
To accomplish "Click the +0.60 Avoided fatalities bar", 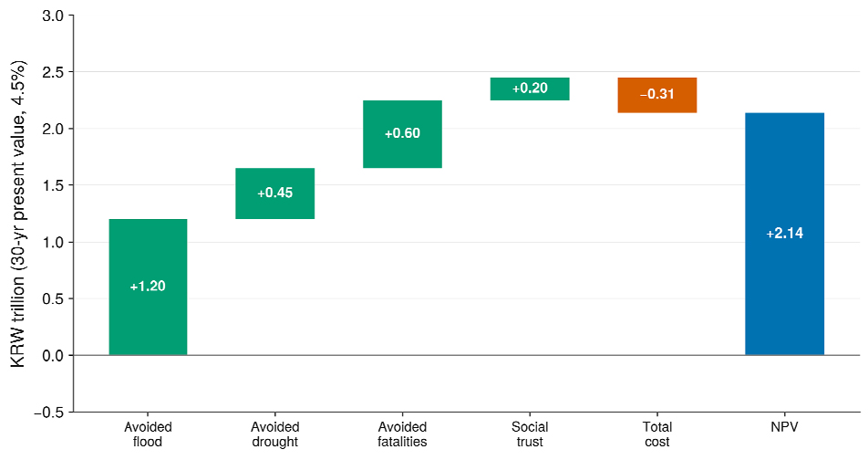I will (402, 134).
